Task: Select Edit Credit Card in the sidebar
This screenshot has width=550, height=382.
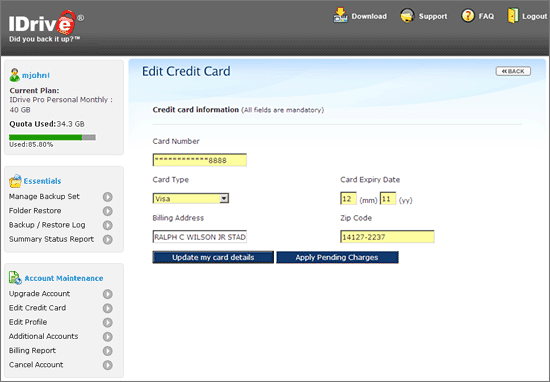Action: pos(37,308)
